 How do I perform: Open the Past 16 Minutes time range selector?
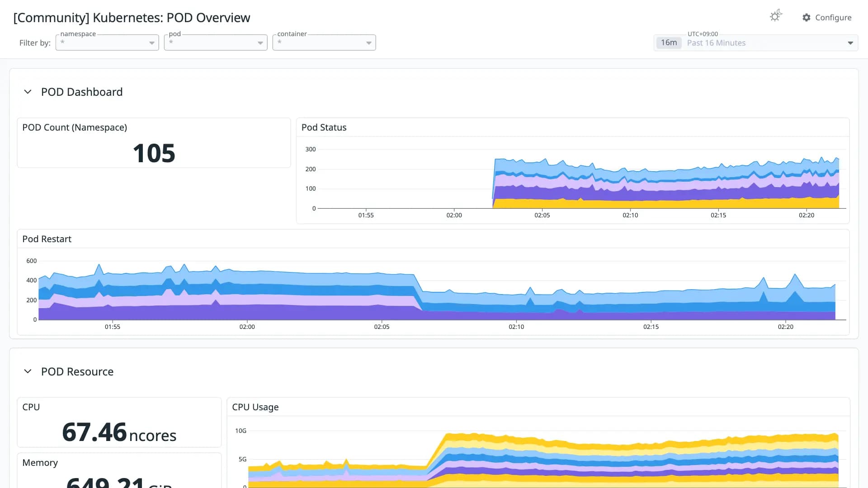[756, 43]
